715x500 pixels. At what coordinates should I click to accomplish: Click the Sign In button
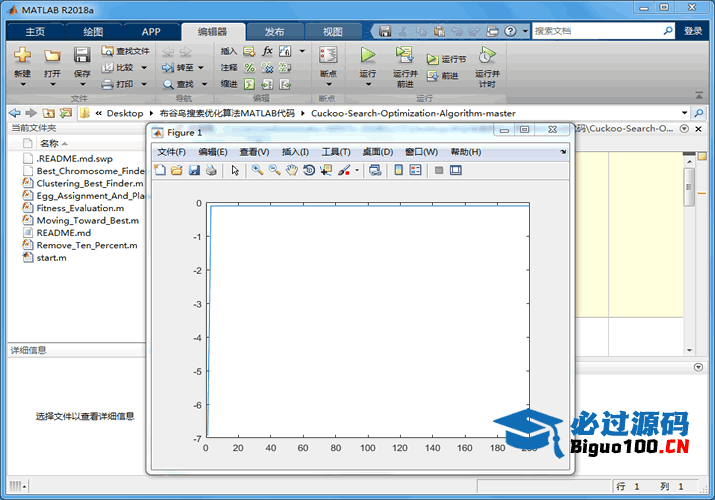point(693,31)
